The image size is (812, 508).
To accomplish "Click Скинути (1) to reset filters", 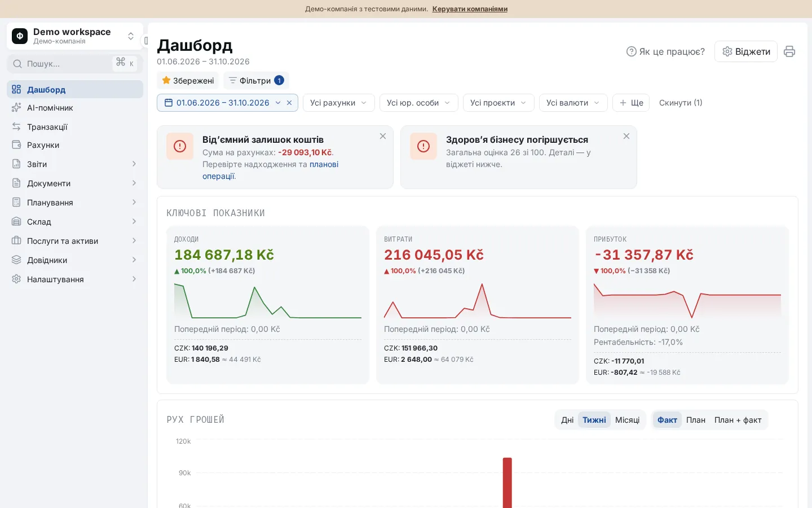I will coord(681,103).
